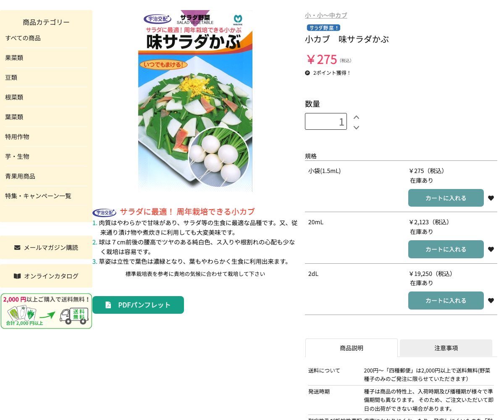Switch to the 注意事項 tab

(446, 348)
